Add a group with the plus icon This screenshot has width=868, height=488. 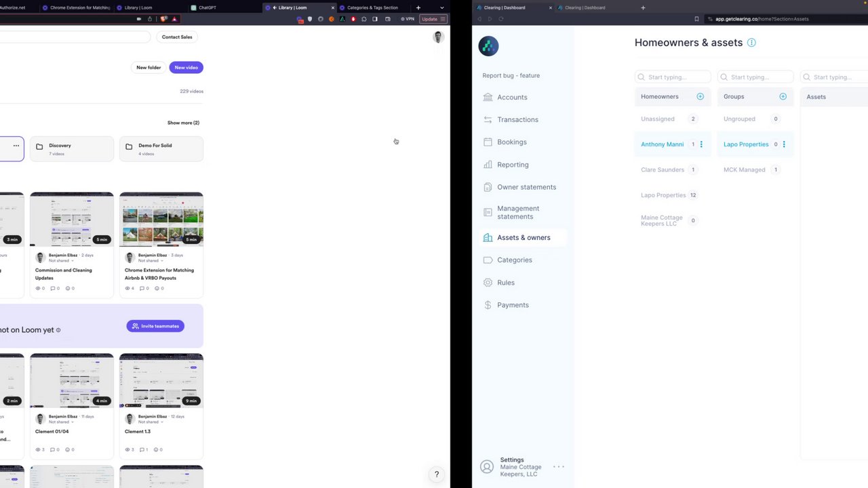783,96
